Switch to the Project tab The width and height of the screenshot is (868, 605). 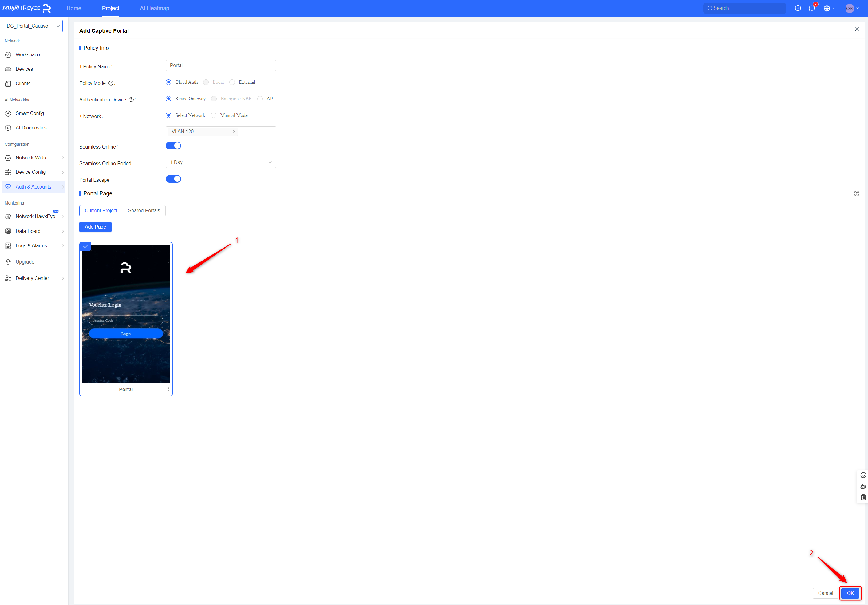tap(110, 8)
